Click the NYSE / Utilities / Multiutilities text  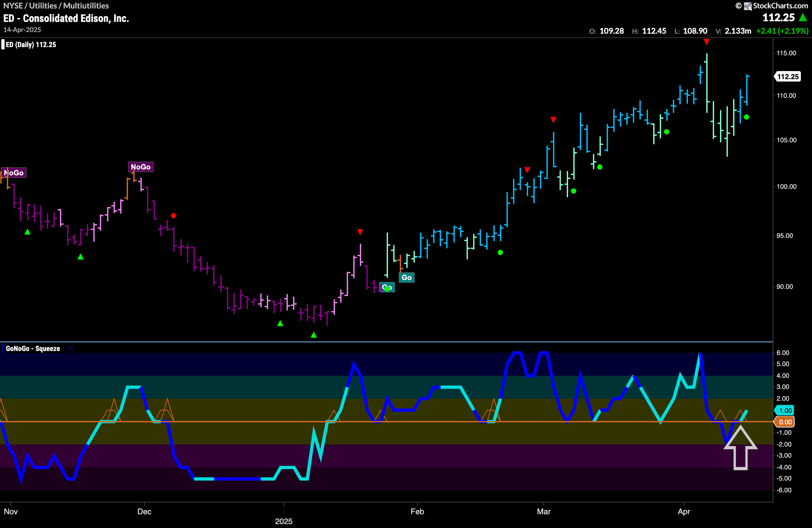click(56, 6)
